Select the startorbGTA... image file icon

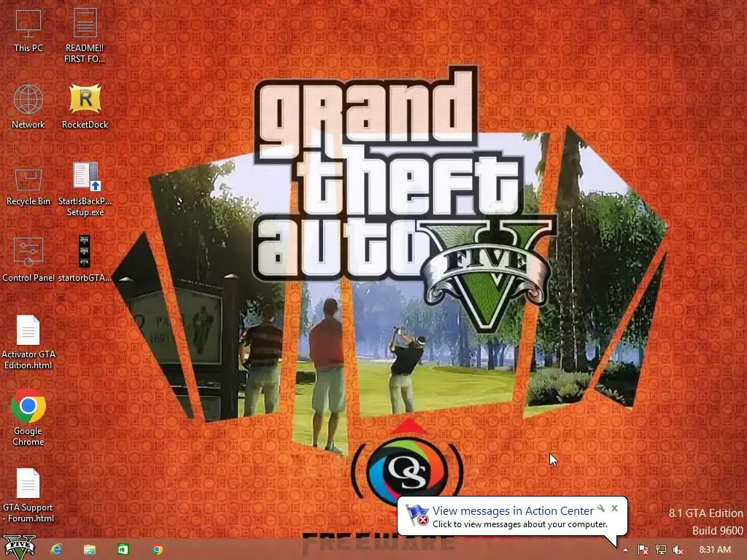(x=85, y=259)
